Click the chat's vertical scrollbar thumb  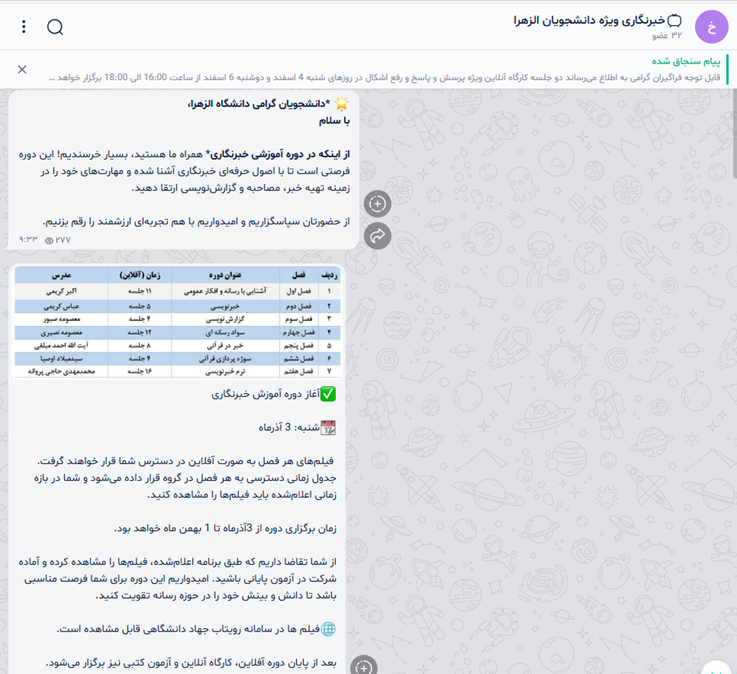pos(734,134)
